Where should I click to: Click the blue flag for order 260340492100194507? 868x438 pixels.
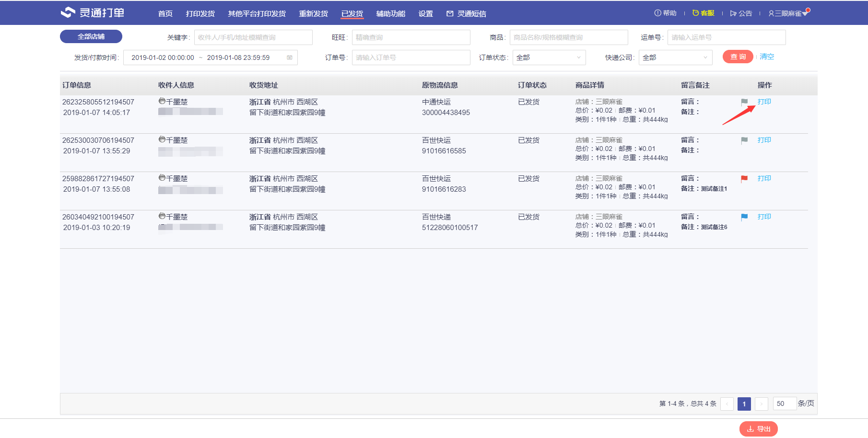pos(744,217)
